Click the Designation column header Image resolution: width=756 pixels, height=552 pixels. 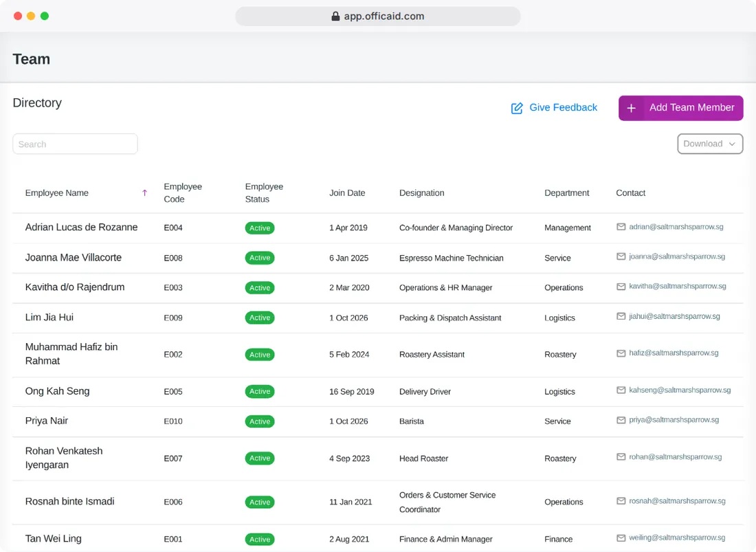(422, 193)
